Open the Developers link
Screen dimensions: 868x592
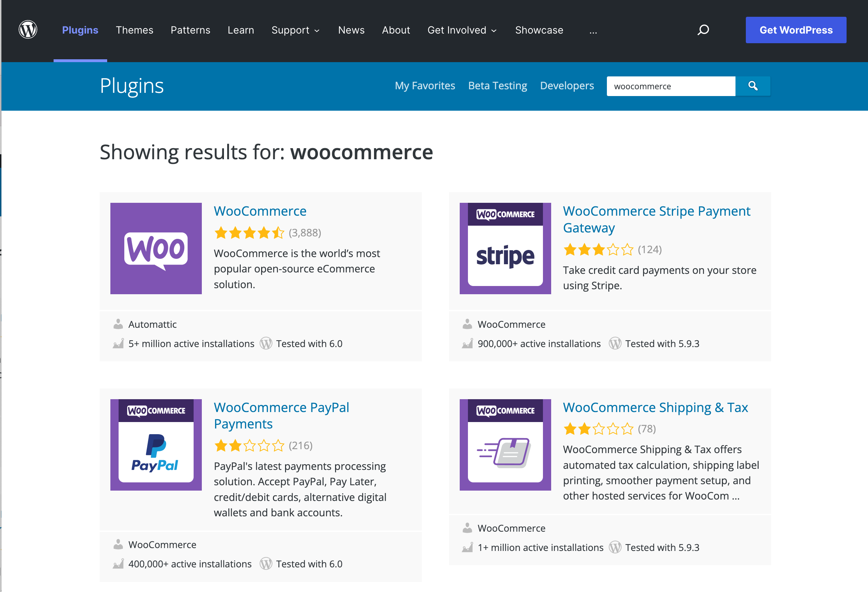[x=567, y=86]
